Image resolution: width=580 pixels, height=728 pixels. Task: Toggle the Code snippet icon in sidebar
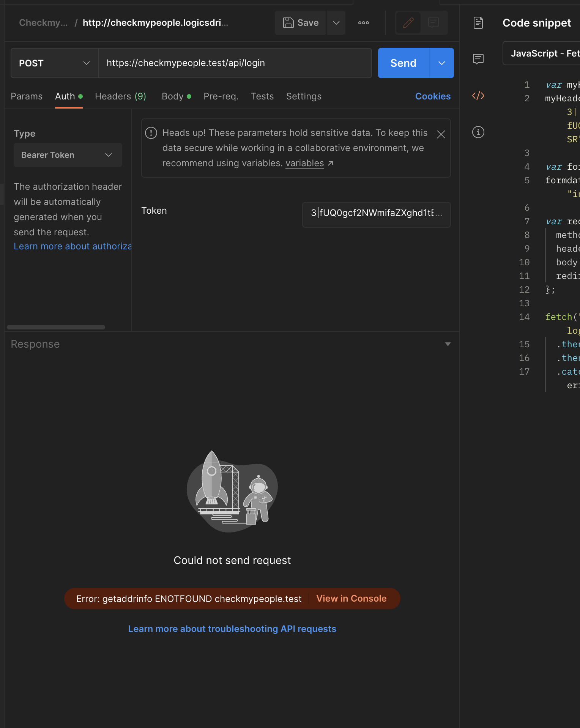pyautogui.click(x=478, y=96)
